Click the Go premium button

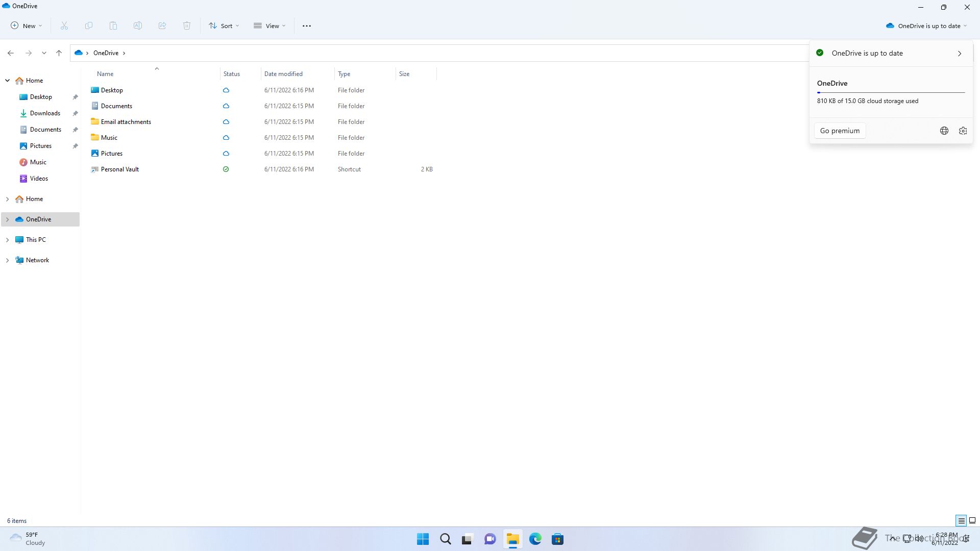pyautogui.click(x=840, y=131)
